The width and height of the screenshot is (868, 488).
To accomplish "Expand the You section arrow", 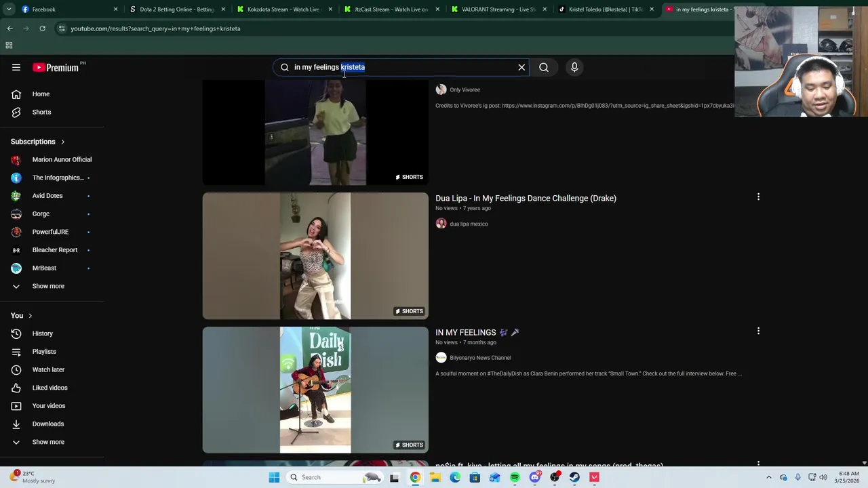I will pos(30,316).
